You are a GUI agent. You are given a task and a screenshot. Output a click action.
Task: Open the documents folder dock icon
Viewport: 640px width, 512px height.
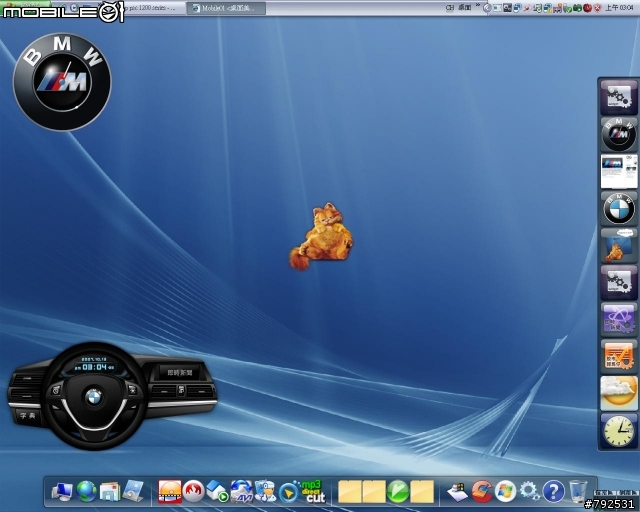pyautogui.click(x=110, y=492)
